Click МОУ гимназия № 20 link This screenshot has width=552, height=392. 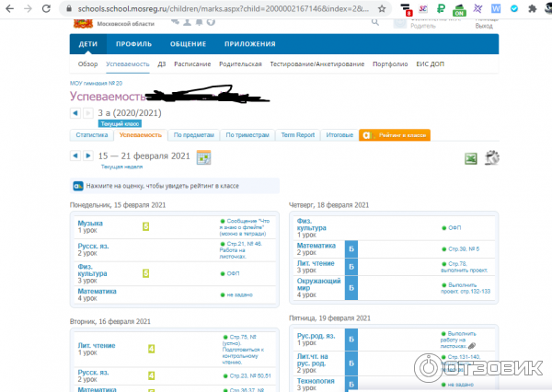pos(96,83)
